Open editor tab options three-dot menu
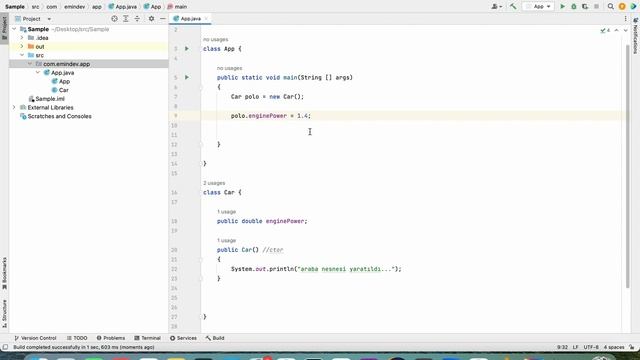640x360 pixels. click(x=625, y=19)
